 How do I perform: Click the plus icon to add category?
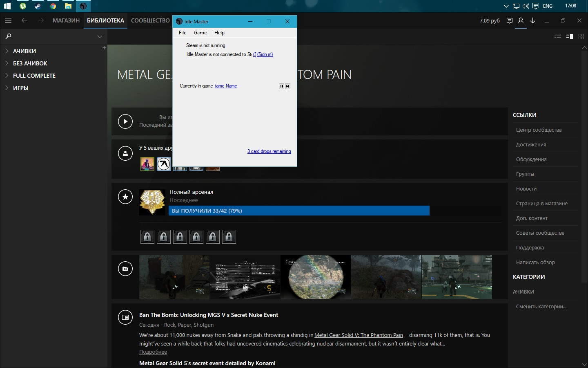[x=104, y=48]
